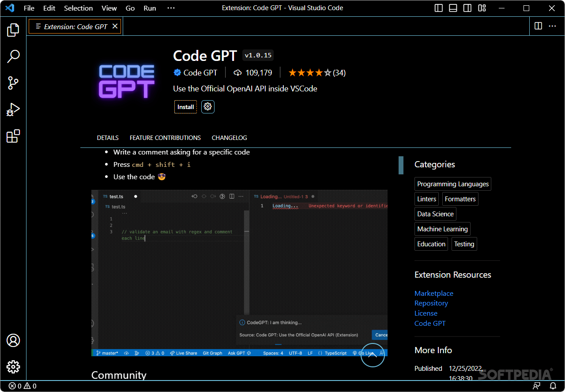Screen dimensions: 565x392
Task: Click the readme scrollbar thumb
Action: (401, 165)
